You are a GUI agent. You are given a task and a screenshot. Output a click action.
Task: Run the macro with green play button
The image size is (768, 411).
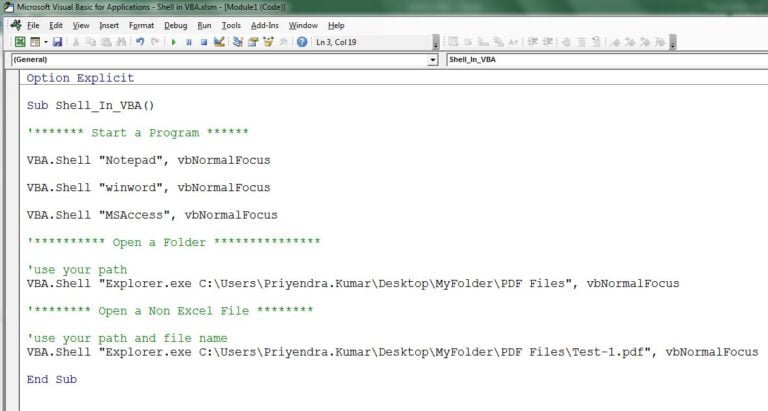(174, 42)
